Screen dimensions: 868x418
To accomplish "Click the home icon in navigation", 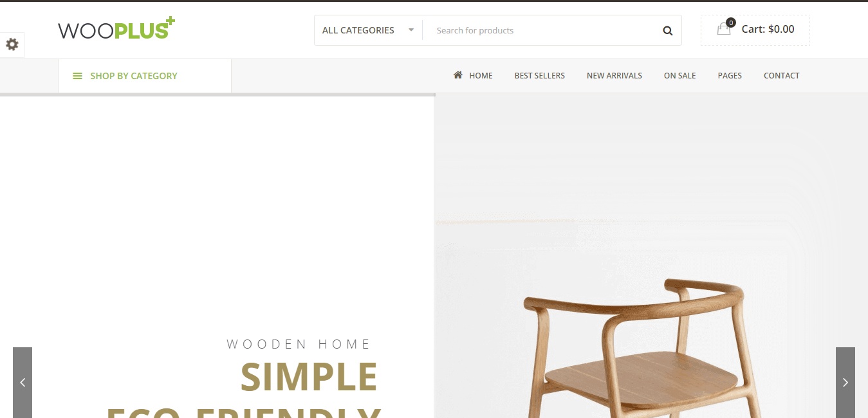I will pyautogui.click(x=458, y=75).
